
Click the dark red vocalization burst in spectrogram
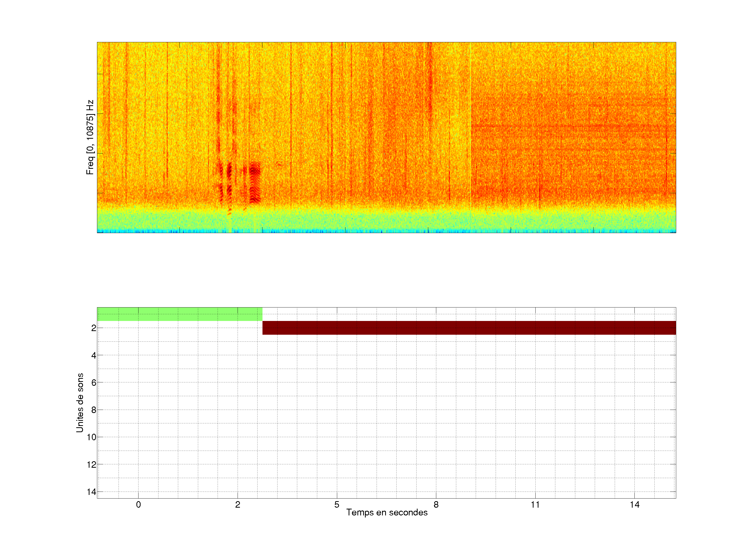(255, 182)
